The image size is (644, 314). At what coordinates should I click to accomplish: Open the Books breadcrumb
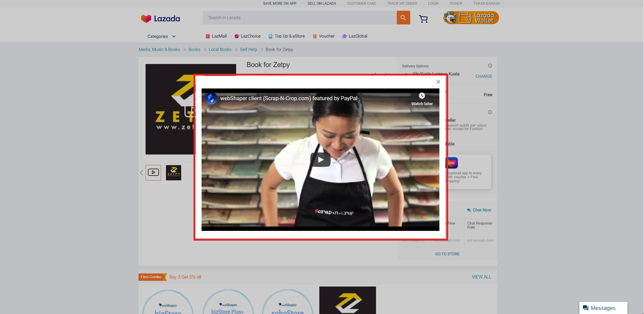click(x=194, y=50)
